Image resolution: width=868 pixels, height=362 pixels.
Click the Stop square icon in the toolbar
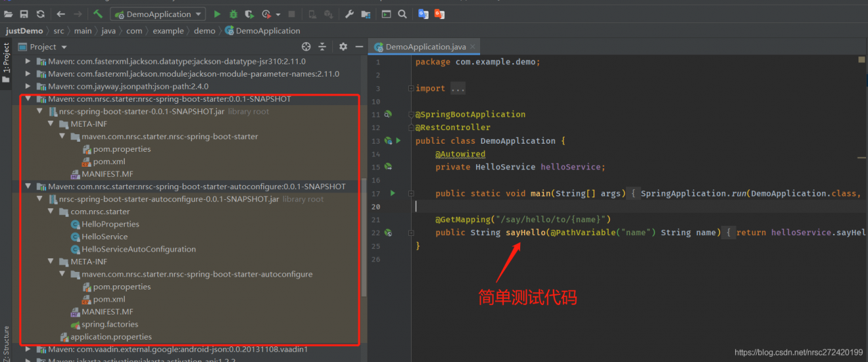point(292,14)
